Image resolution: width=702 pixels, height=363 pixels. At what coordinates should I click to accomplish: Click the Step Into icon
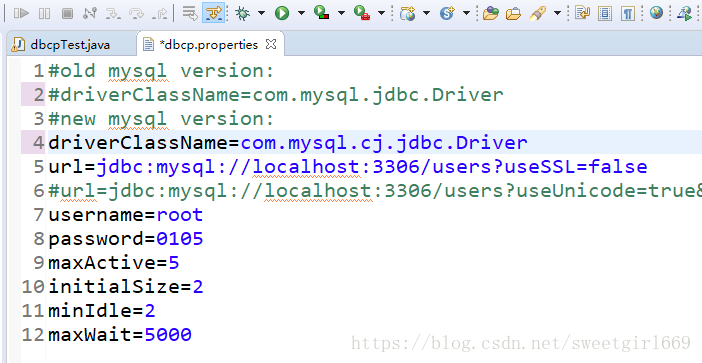click(x=113, y=13)
